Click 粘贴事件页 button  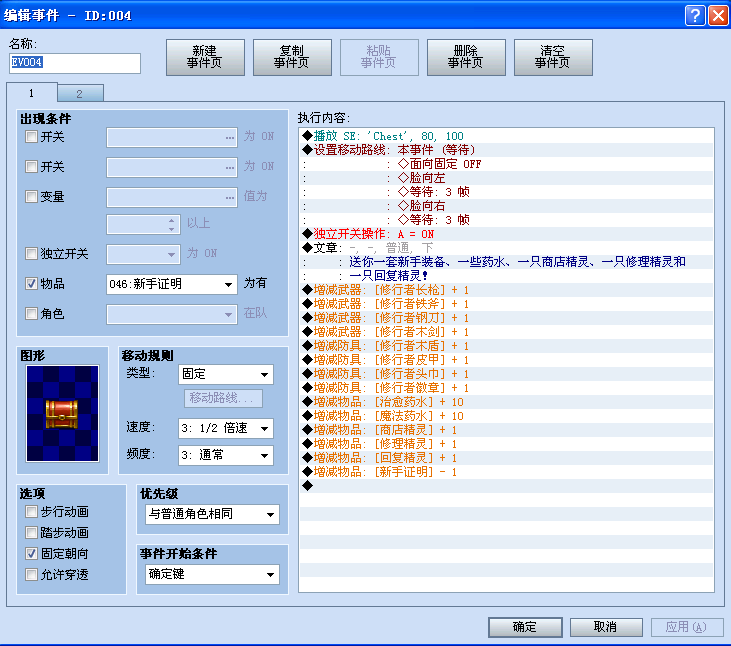(379, 57)
